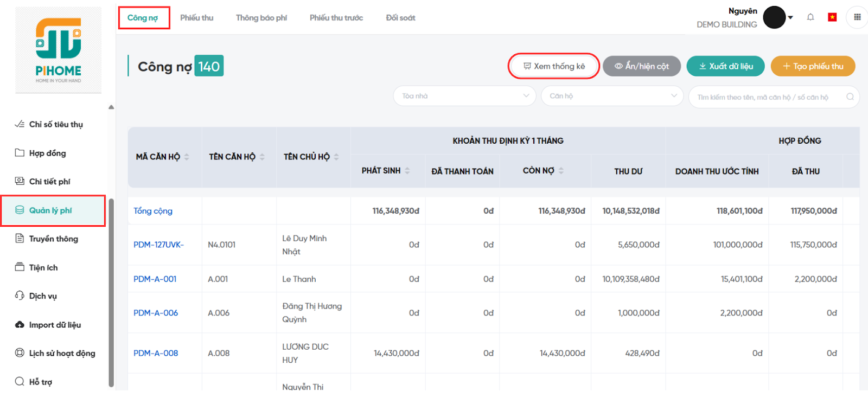Open Import dữ liệu in sidebar
Image resolution: width=868 pixels, height=404 pixels.
54,325
